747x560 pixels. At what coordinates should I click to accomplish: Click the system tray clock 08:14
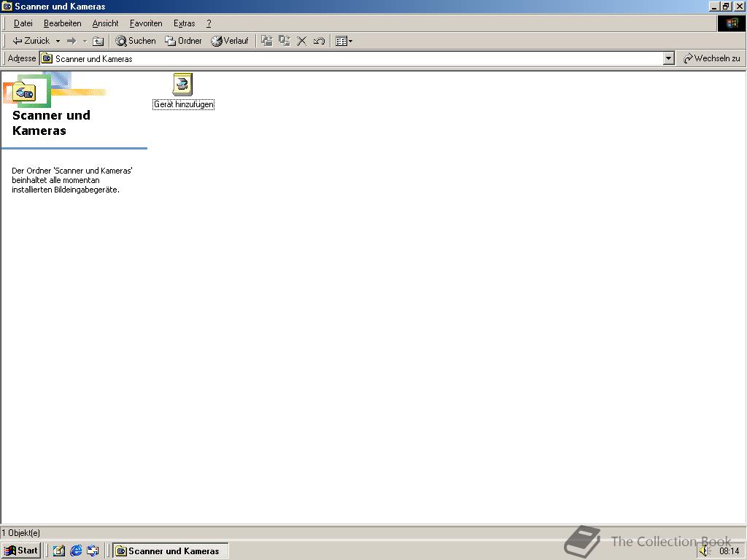(x=729, y=551)
